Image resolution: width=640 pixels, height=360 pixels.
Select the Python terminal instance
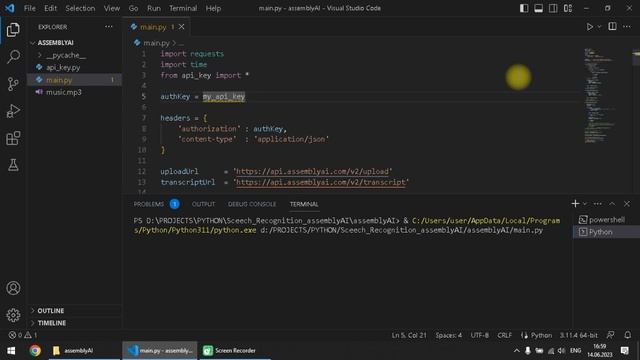coord(606,232)
